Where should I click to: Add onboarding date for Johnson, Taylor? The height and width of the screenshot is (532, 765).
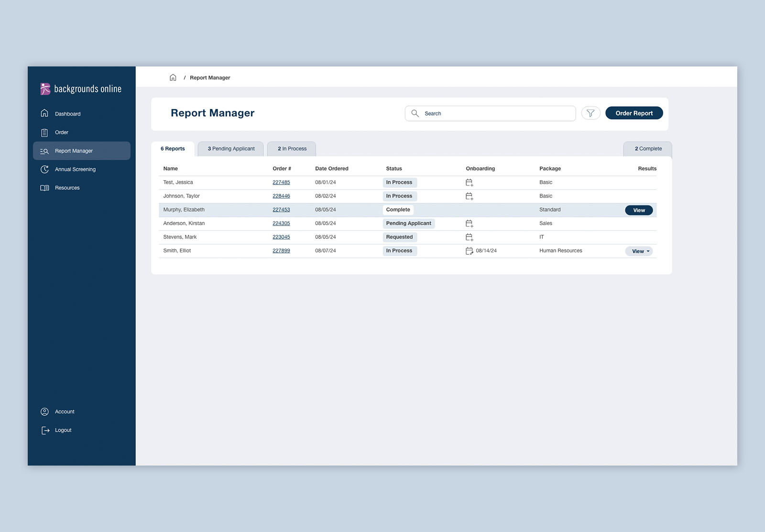469,196
